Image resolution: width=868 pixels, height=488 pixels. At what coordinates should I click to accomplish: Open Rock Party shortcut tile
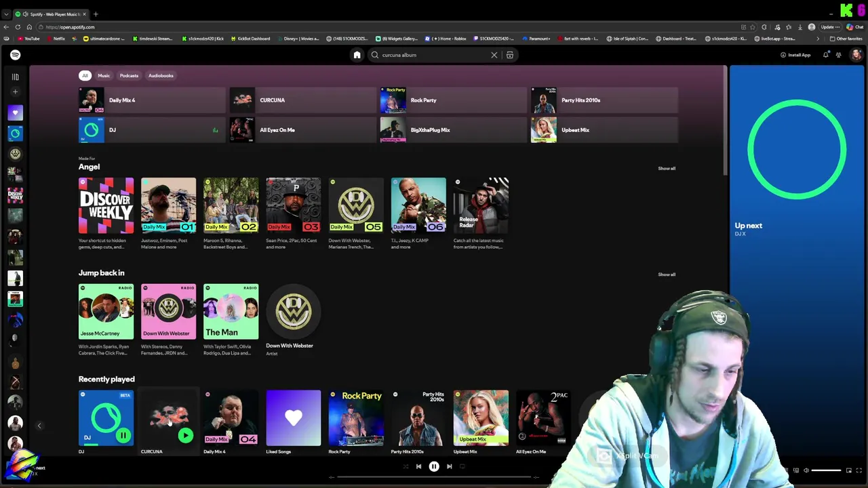click(453, 100)
